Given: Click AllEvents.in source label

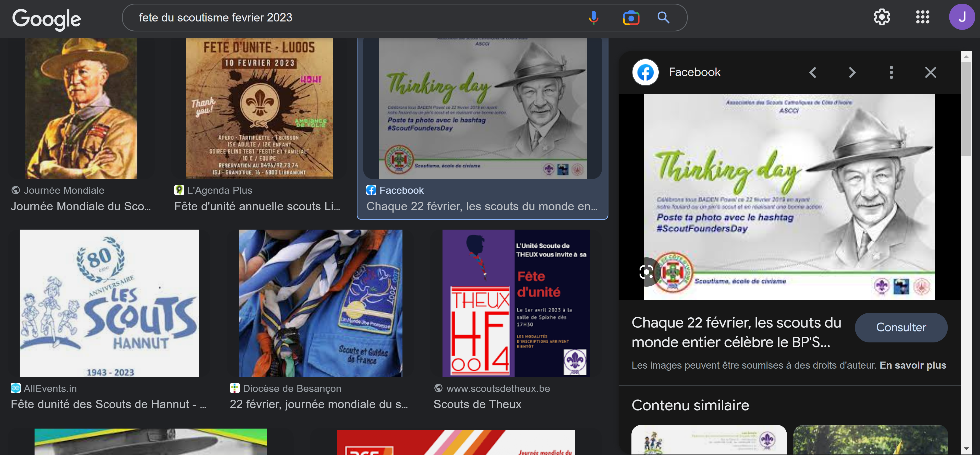Looking at the screenshot, I should click(50, 388).
